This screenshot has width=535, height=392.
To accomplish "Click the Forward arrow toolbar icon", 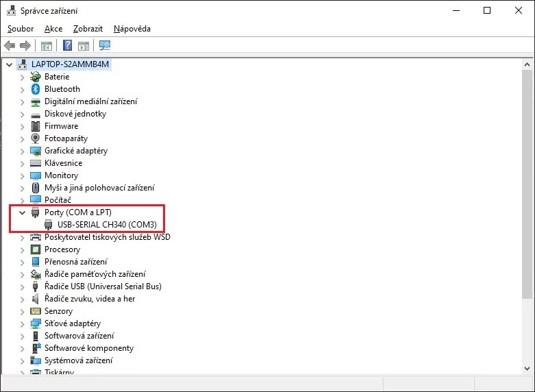I will (25, 45).
